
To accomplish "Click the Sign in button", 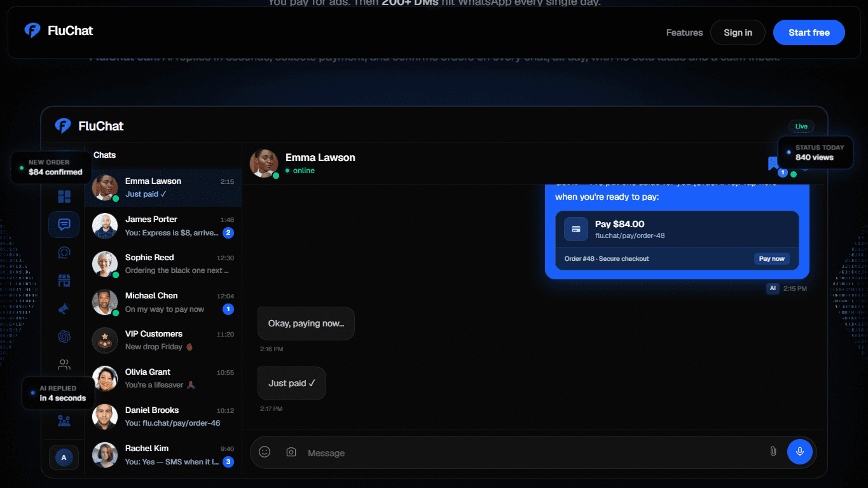I will tap(738, 32).
